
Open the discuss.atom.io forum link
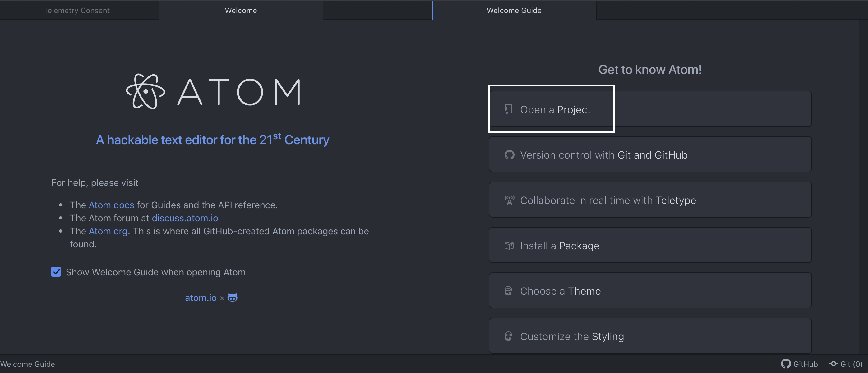(x=185, y=218)
